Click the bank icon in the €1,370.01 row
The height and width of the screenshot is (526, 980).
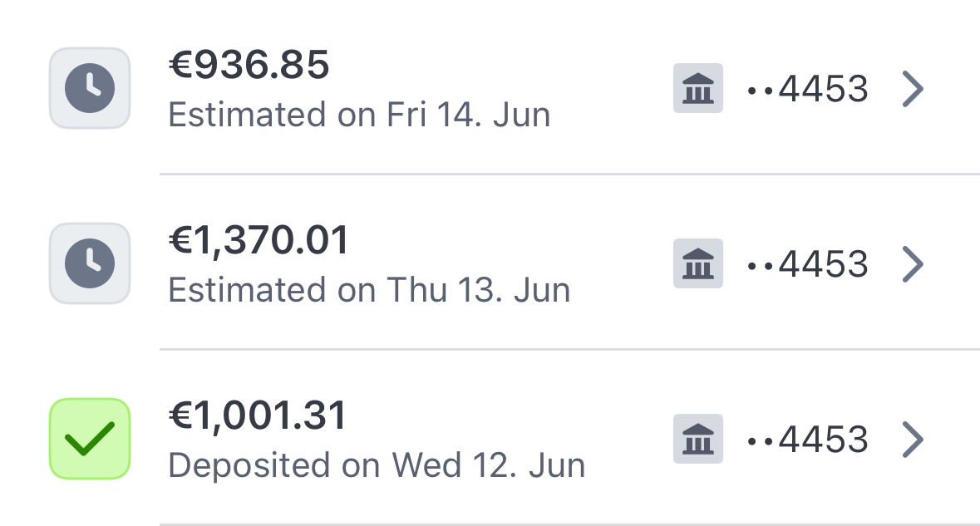pyautogui.click(x=697, y=263)
